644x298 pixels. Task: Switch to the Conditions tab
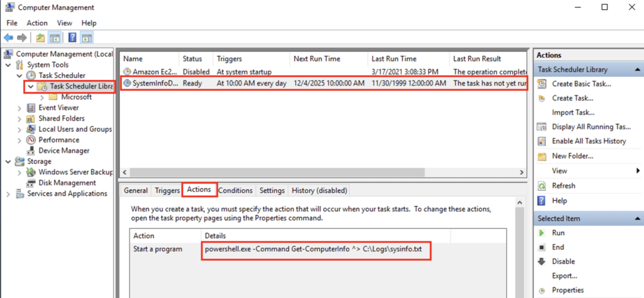click(235, 190)
